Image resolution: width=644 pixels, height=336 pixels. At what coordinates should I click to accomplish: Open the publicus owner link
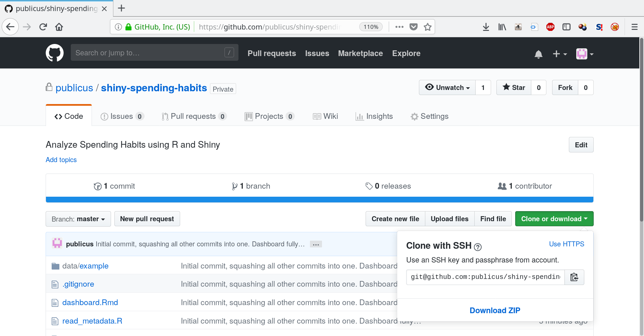[74, 88]
